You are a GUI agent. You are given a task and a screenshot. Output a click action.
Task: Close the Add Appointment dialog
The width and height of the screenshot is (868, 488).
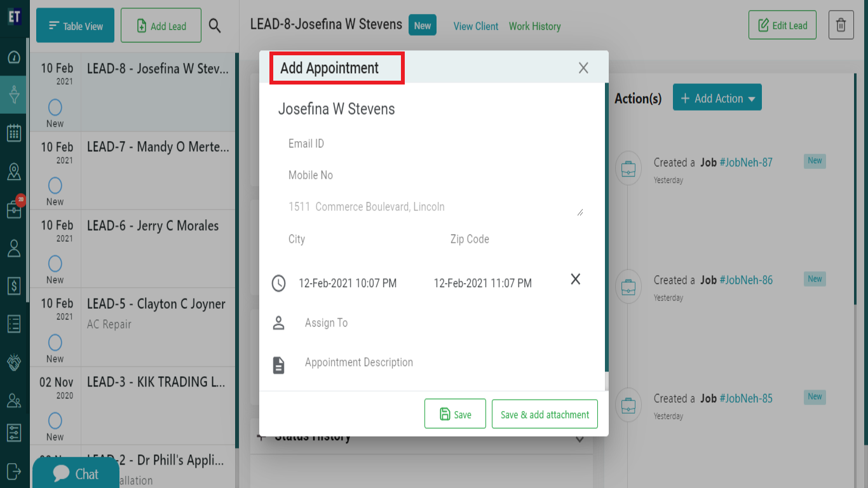pos(583,68)
